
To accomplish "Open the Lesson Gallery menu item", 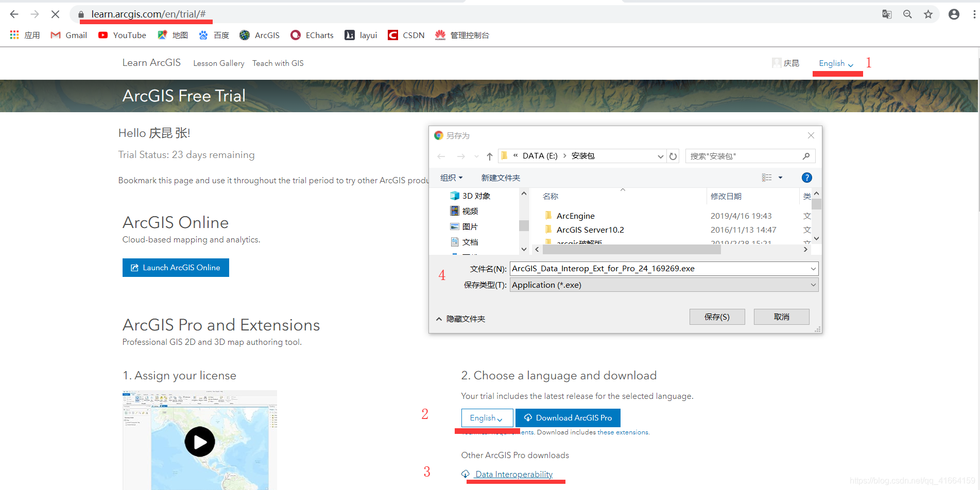I will click(219, 63).
